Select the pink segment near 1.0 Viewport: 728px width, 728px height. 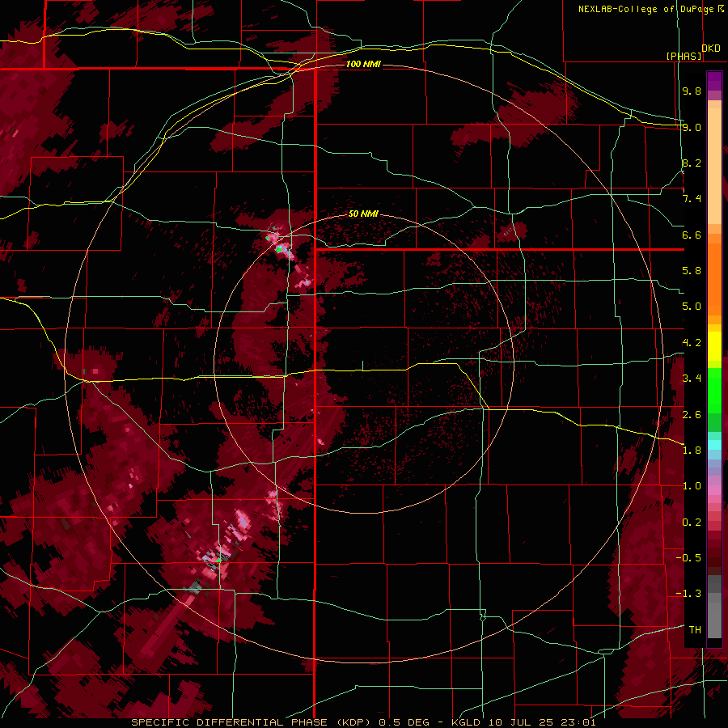(x=714, y=489)
